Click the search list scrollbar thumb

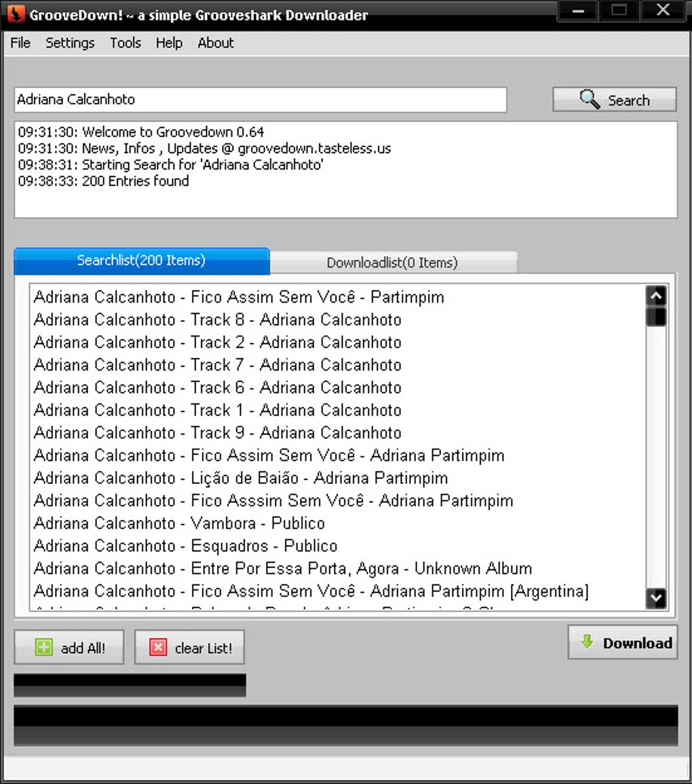(656, 317)
